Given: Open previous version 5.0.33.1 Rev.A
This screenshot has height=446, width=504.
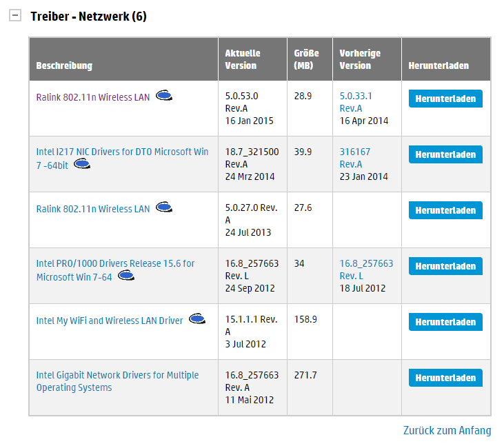Looking at the screenshot, I should click(x=356, y=102).
